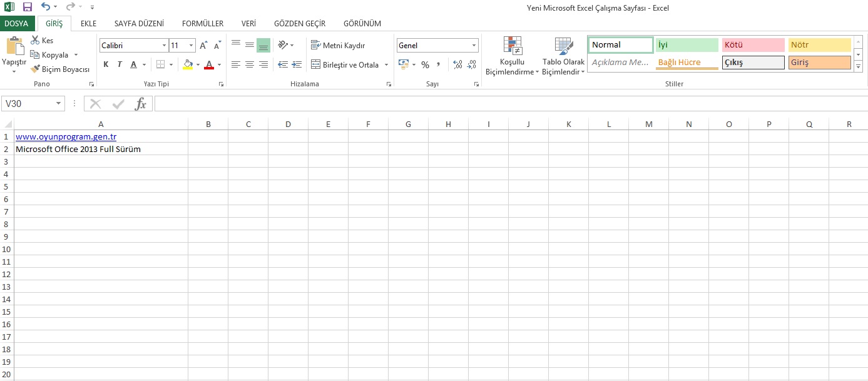Open the DOSYA file menu

click(x=16, y=24)
